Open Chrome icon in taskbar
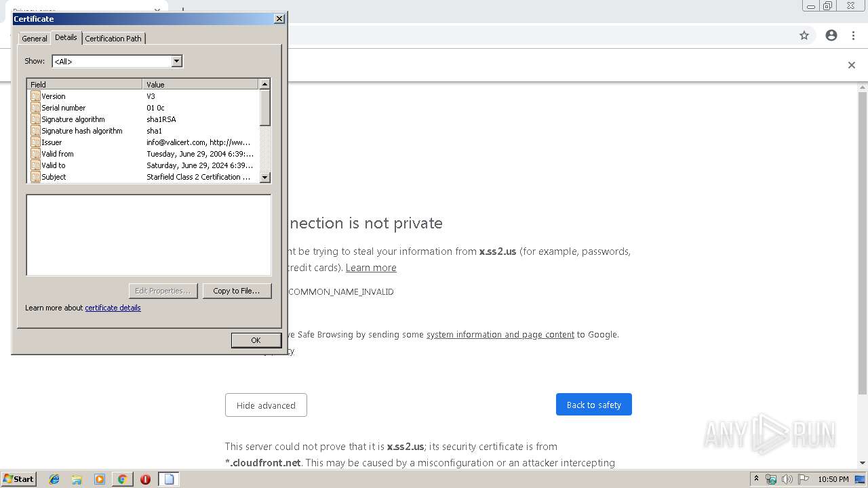 (x=122, y=479)
